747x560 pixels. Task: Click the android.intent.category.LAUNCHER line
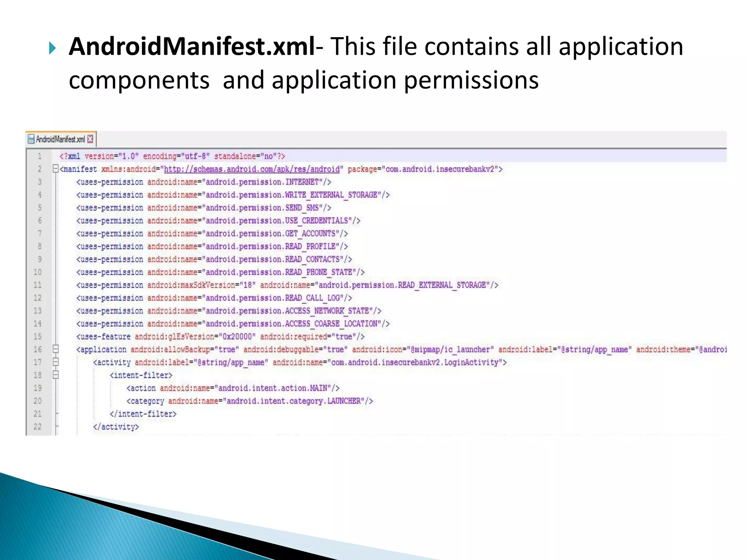click(250, 401)
